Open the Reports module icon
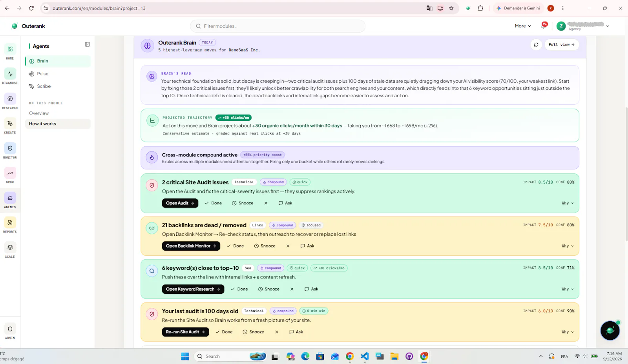Image resolution: width=628 pixels, height=364 pixels. pyautogui.click(x=10, y=223)
